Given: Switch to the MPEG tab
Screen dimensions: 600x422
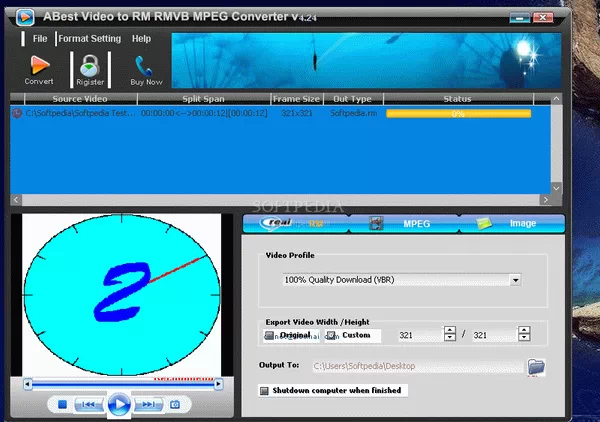Looking at the screenshot, I should [404, 223].
